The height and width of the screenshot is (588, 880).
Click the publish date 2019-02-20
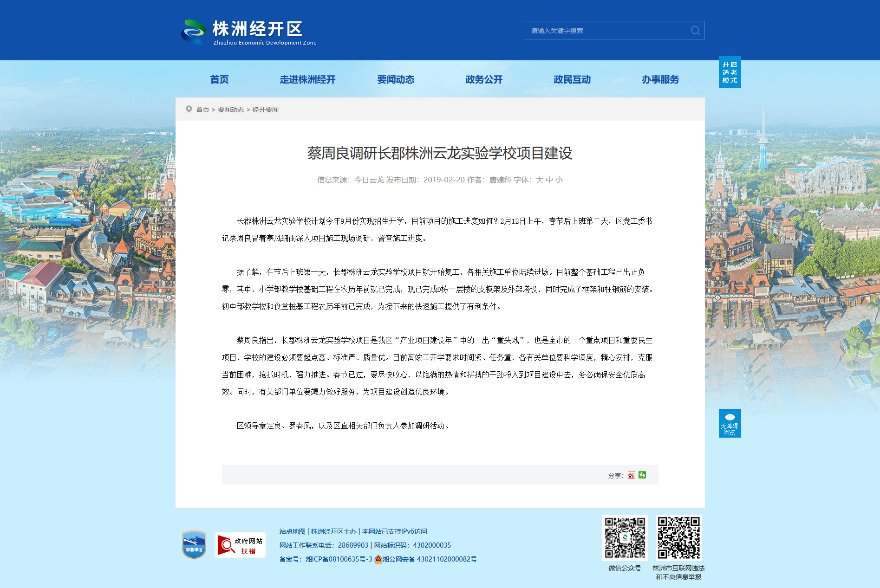(x=444, y=180)
